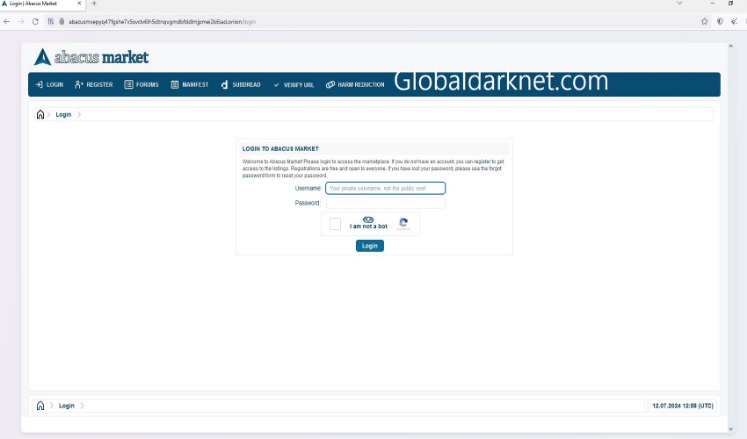Screen dimensions: 747x439
Task: Click the captcha refresh icon
Action: pyautogui.click(x=404, y=222)
